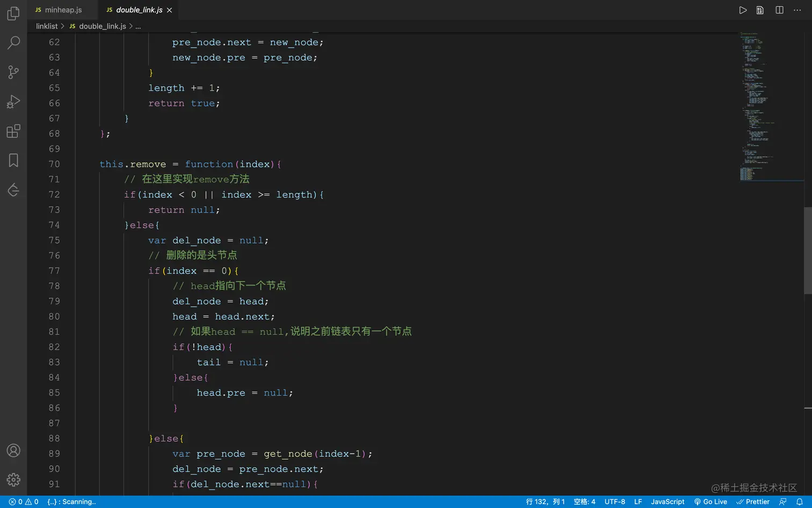Click the editor vertical scrollbar thumb

coord(808,251)
